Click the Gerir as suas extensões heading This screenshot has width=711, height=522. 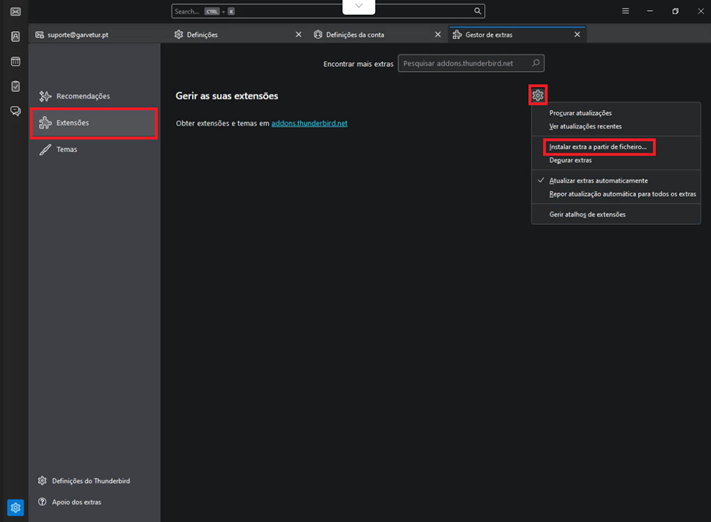[227, 96]
